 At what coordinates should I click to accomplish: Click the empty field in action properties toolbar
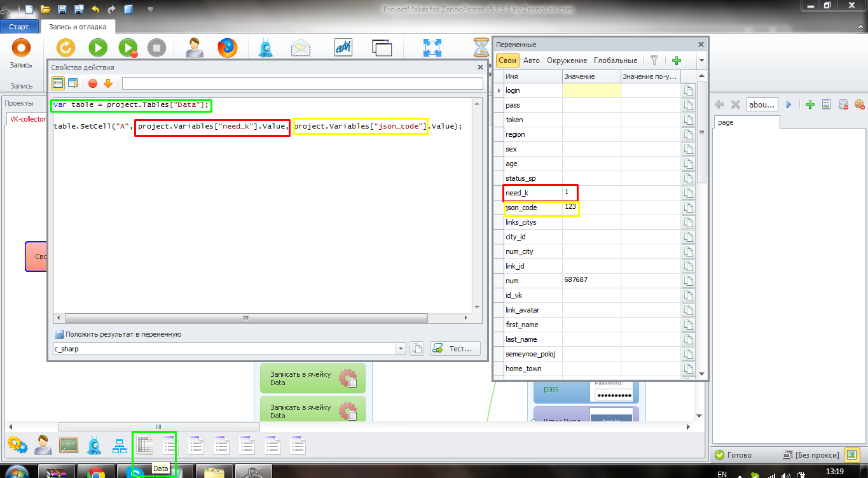pyautogui.click(x=302, y=83)
